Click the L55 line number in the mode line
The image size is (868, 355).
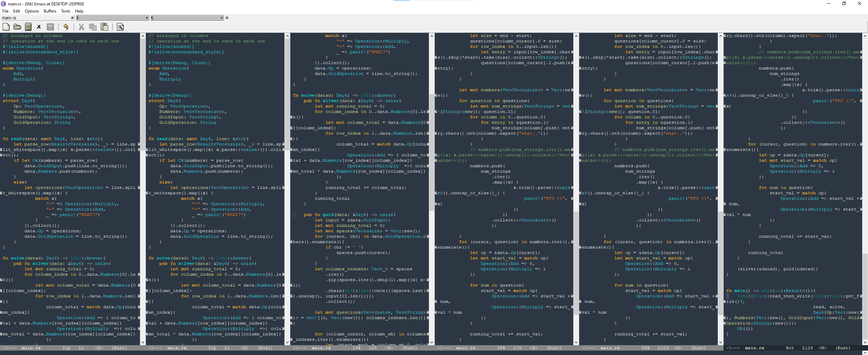[x=373, y=348]
